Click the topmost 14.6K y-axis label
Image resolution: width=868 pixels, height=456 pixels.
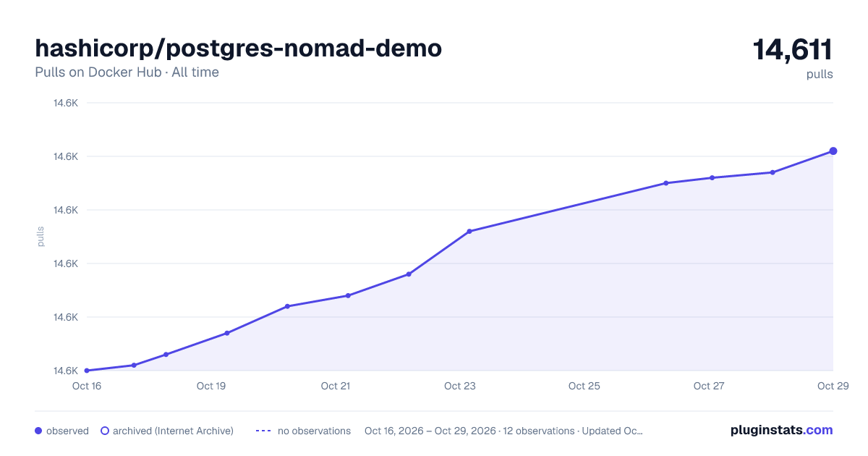tap(66, 103)
